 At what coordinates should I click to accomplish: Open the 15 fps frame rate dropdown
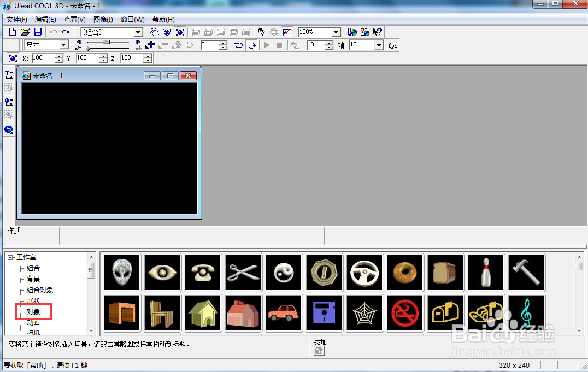click(x=379, y=45)
